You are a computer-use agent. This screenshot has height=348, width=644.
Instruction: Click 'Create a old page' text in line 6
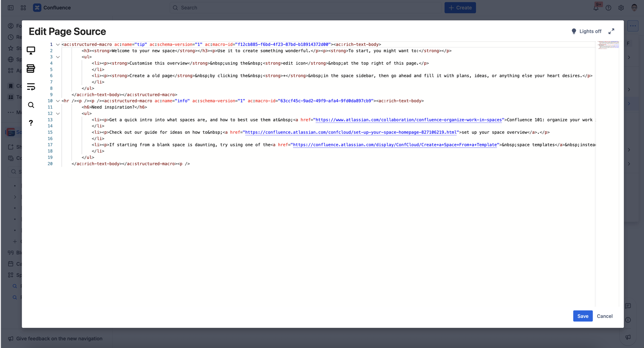coord(151,76)
